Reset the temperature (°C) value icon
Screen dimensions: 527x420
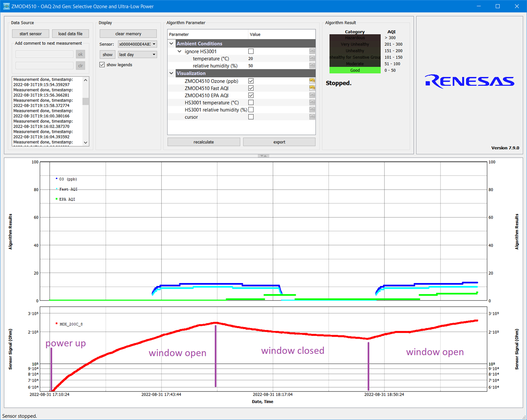pyautogui.click(x=312, y=59)
